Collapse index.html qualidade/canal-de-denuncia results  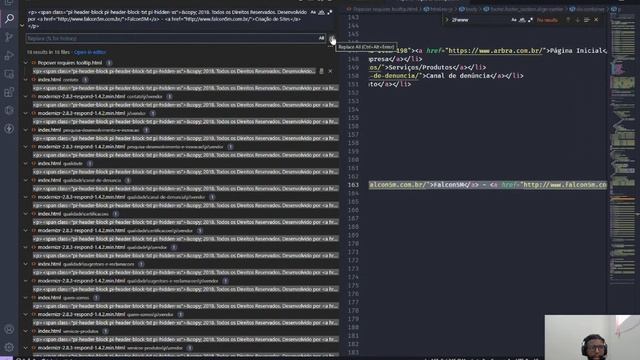pos(26,180)
